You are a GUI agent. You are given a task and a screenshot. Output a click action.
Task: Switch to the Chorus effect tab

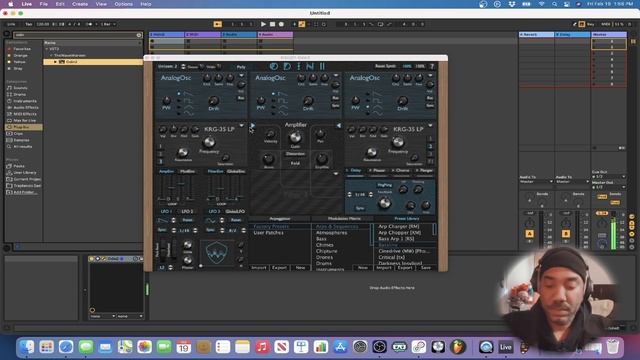(x=401, y=170)
